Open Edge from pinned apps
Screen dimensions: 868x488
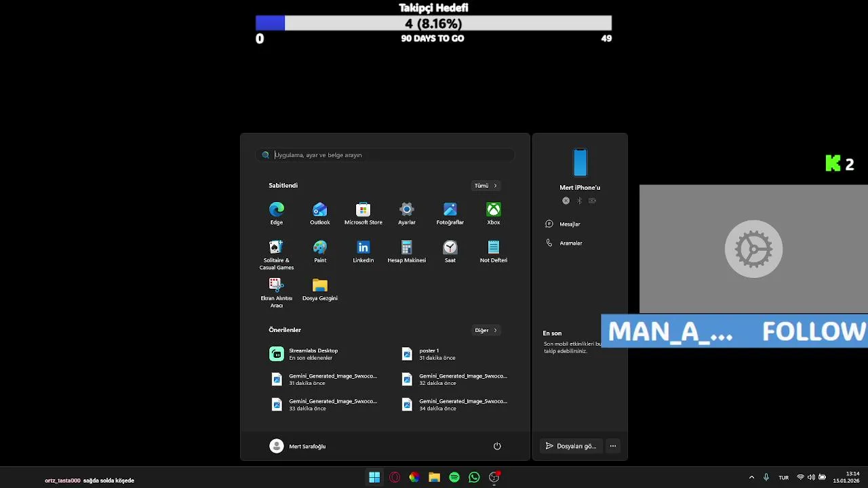(x=277, y=213)
